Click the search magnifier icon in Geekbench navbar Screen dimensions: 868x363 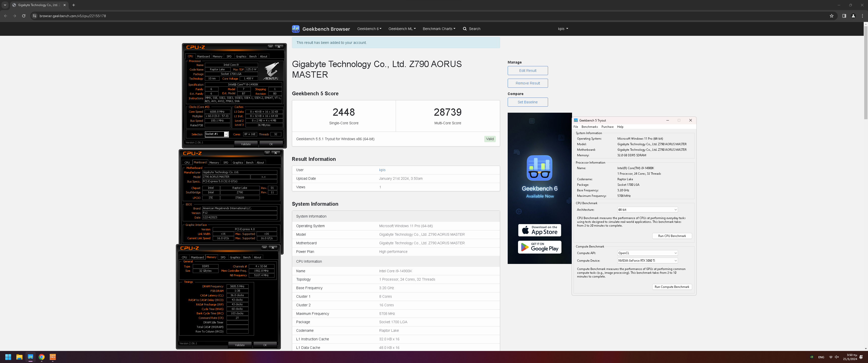(x=465, y=29)
